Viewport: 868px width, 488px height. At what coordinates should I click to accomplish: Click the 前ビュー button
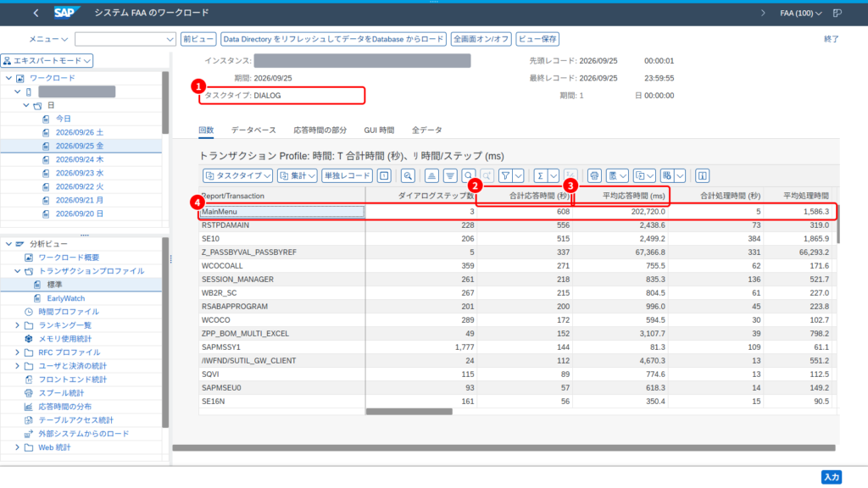click(198, 39)
